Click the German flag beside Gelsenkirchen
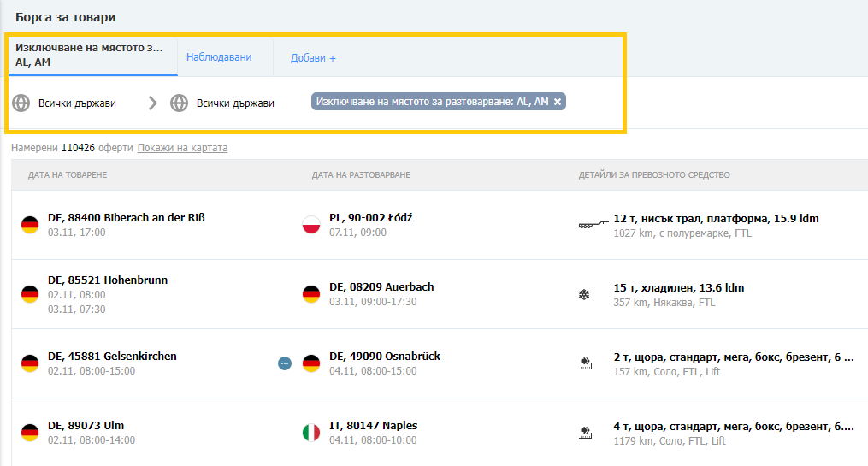The width and height of the screenshot is (868, 466). (30, 363)
